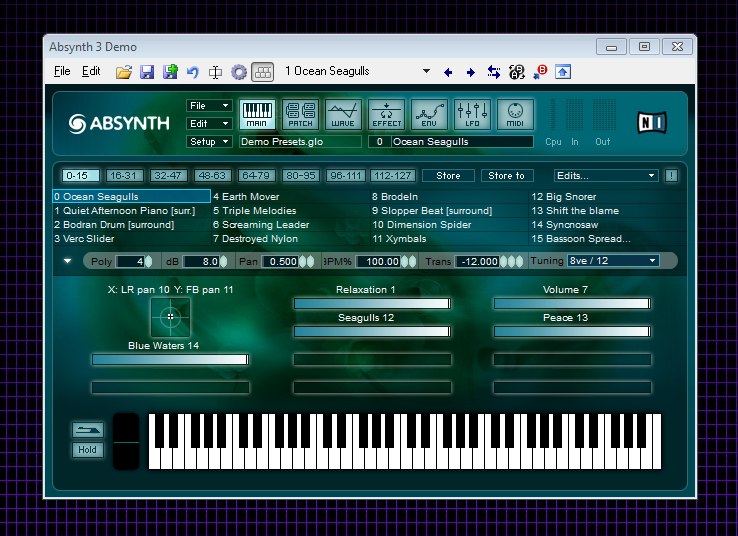Click the blue save disk toolbar icon
This screenshot has width=738, height=536.
pos(147,72)
